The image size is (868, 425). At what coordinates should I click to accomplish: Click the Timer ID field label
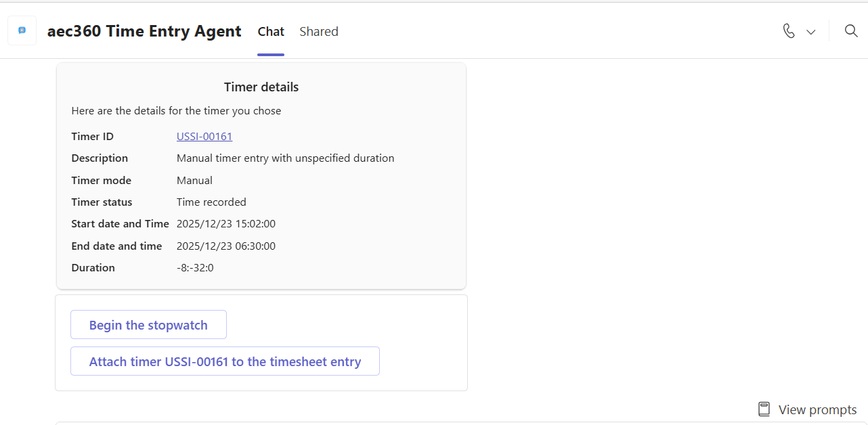point(93,137)
